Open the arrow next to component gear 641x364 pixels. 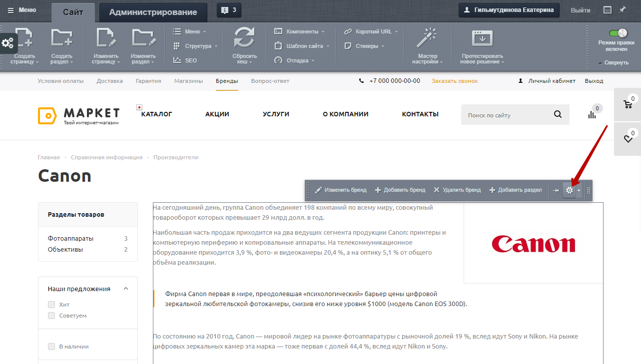coord(579,190)
